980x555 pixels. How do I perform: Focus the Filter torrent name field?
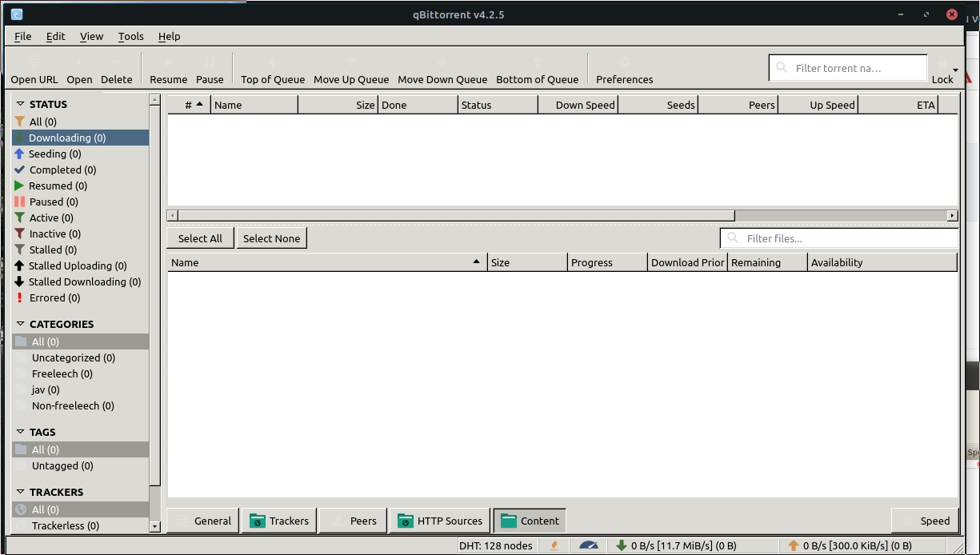point(848,68)
